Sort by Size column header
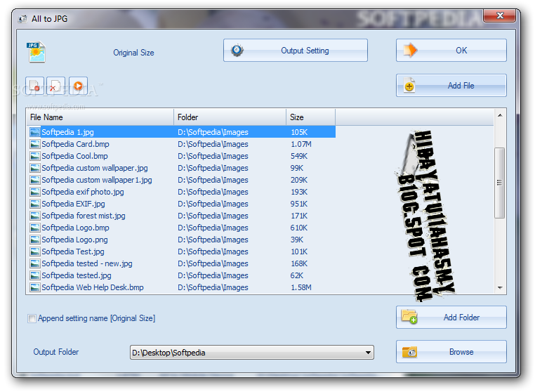Screen dimensions: 535x392 310,117
